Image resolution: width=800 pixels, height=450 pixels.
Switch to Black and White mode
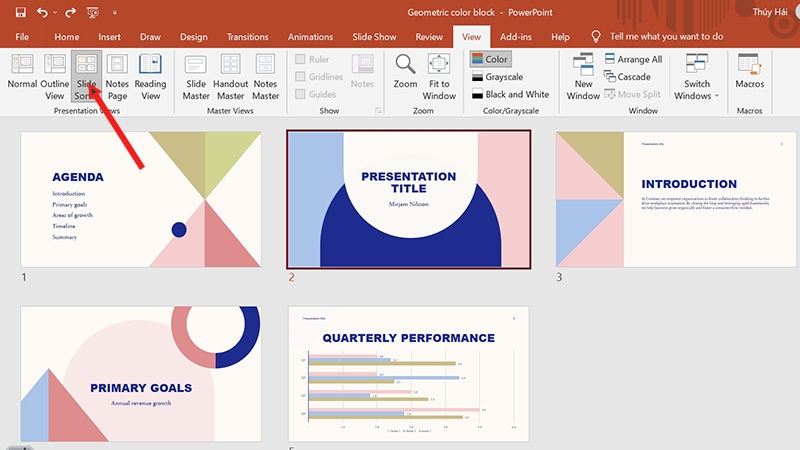pyautogui.click(x=510, y=94)
